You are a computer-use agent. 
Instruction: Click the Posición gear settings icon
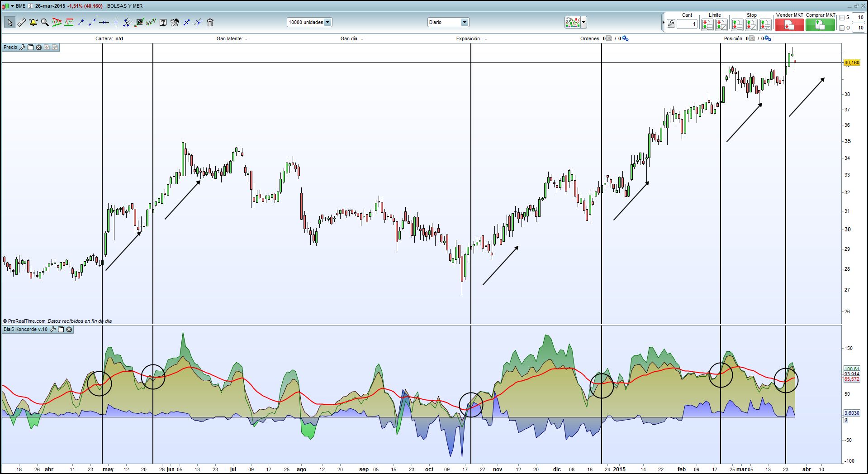coord(768,38)
